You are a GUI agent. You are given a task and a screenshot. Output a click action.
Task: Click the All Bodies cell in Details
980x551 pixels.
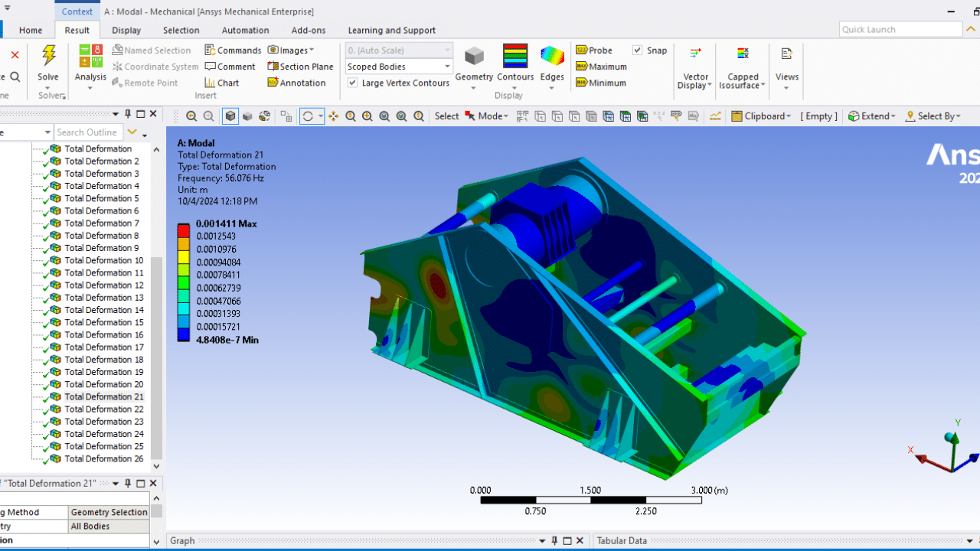click(x=109, y=527)
